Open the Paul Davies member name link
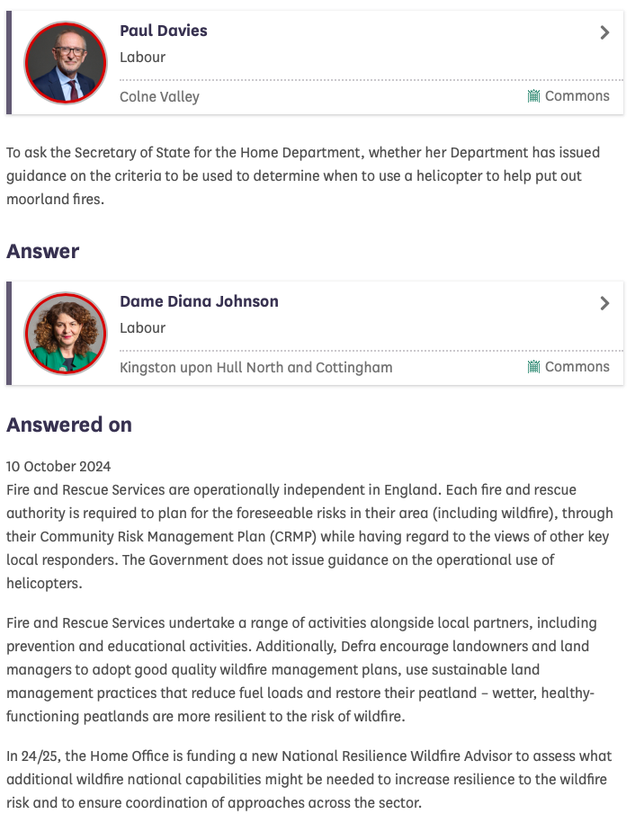This screenshot has height=823, width=644. coord(164,31)
